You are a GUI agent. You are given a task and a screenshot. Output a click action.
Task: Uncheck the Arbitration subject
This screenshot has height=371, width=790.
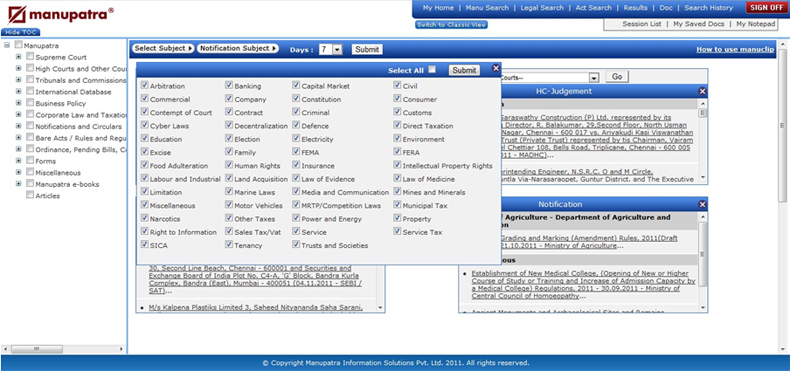[145, 85]
